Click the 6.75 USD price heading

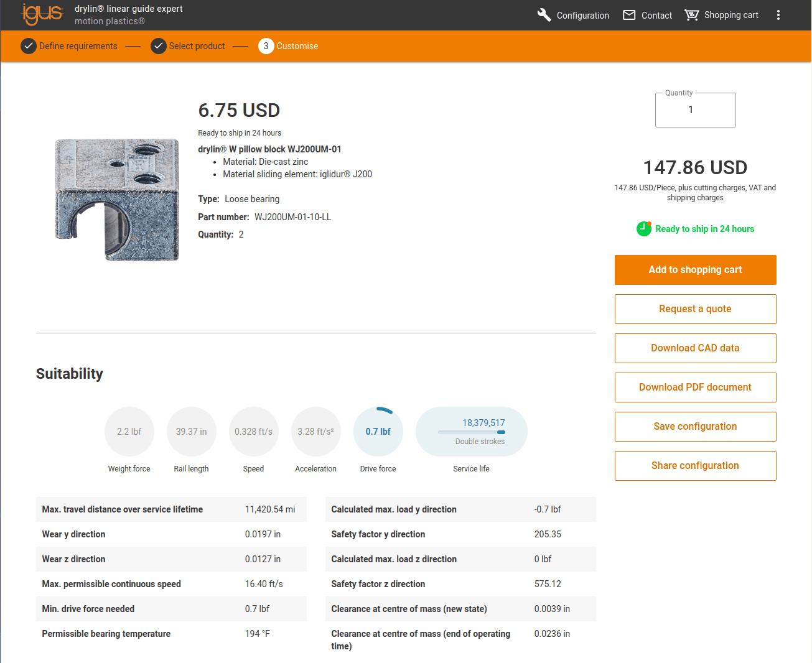(x=239, y=110)
